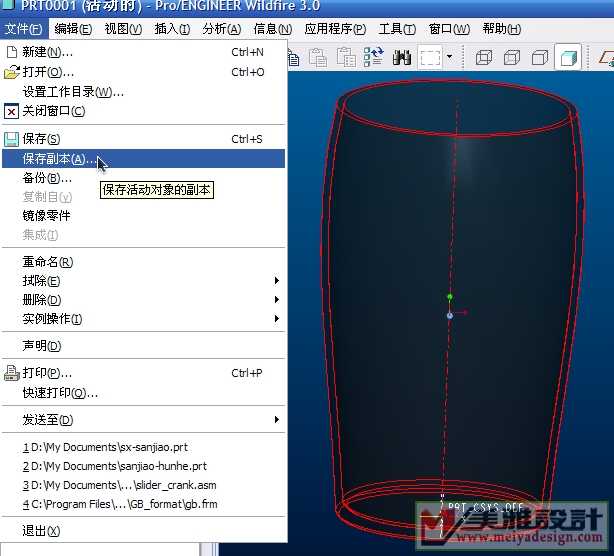Click the binoculars Find icon
The width and height of the screenshot is (614, 556).
[401, 58]
